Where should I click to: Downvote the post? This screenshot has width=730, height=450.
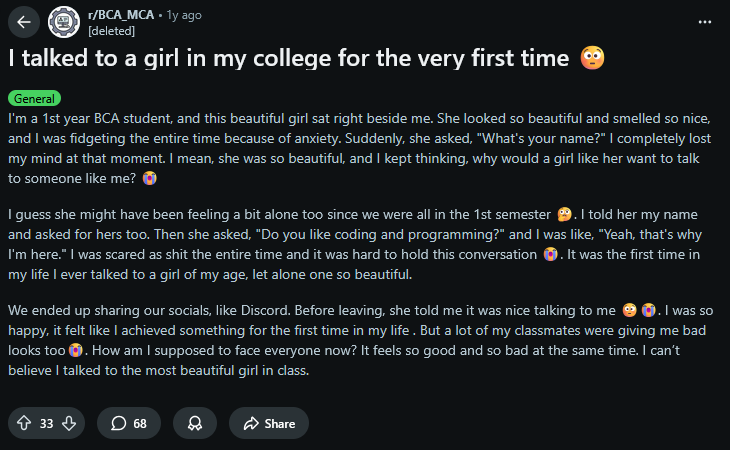click(68, 423)
